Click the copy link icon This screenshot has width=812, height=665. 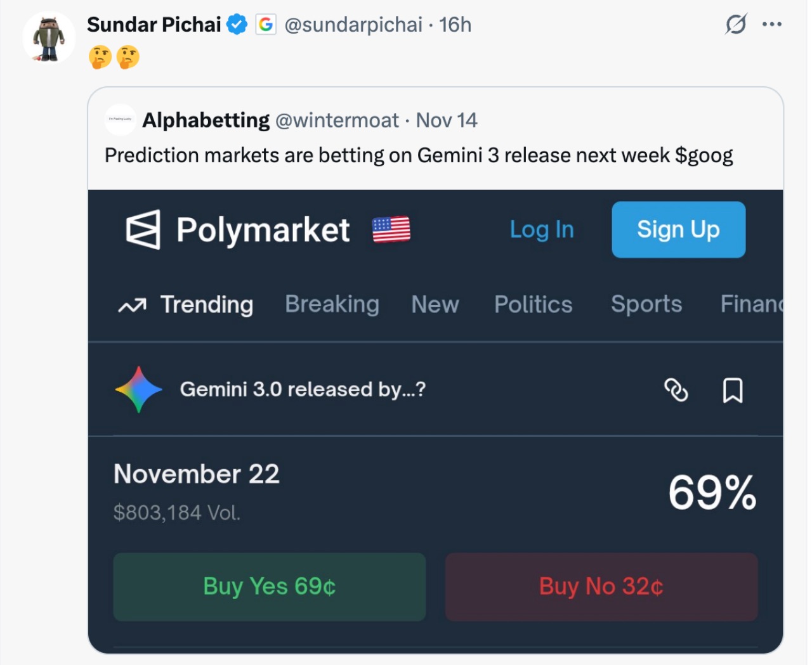(x=676, y=390)
